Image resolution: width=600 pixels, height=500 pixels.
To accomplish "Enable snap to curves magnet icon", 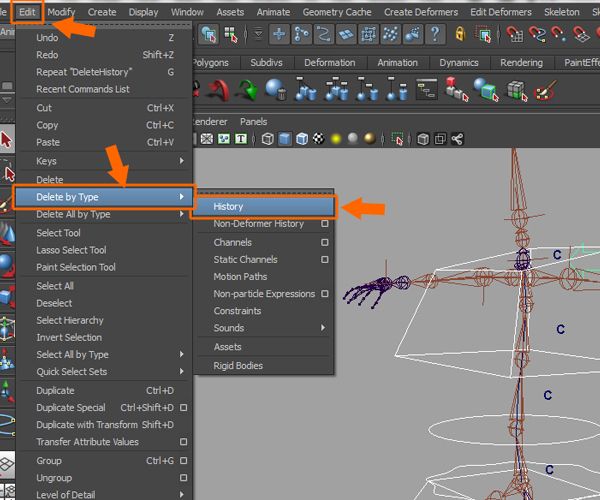I will pos(537,34).
